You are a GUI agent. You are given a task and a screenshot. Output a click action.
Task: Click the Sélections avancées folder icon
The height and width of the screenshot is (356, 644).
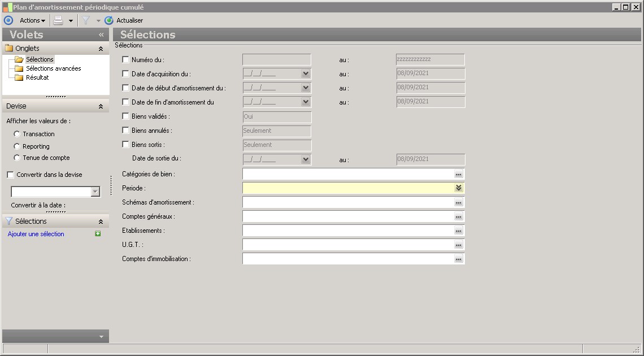(19, 68)
